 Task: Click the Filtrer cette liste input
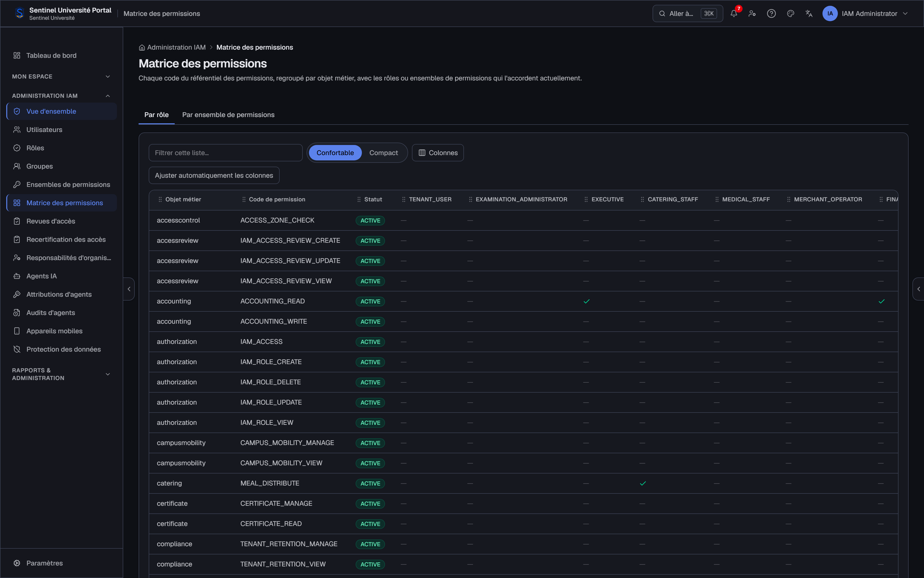tap(226, 152)
